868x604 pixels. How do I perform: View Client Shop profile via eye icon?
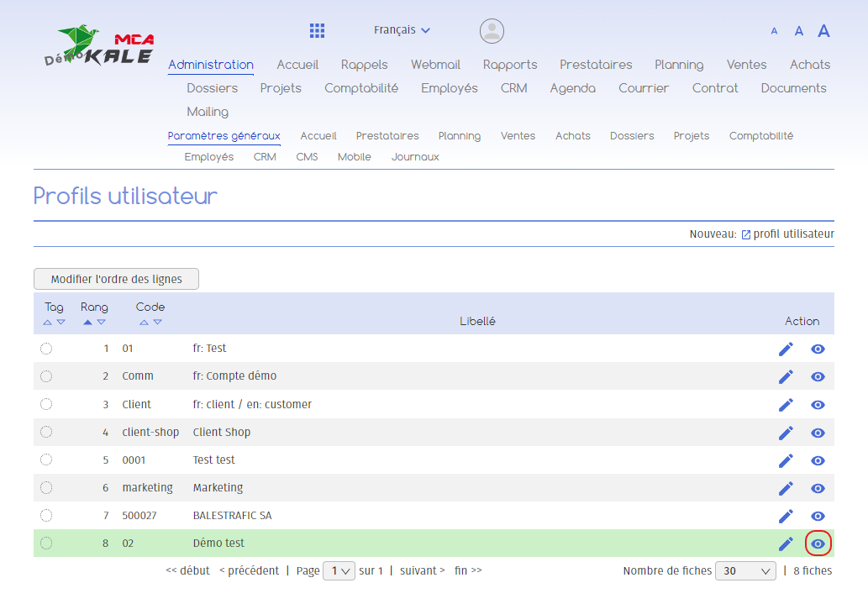pyautogui.click(x=818, y=433)
